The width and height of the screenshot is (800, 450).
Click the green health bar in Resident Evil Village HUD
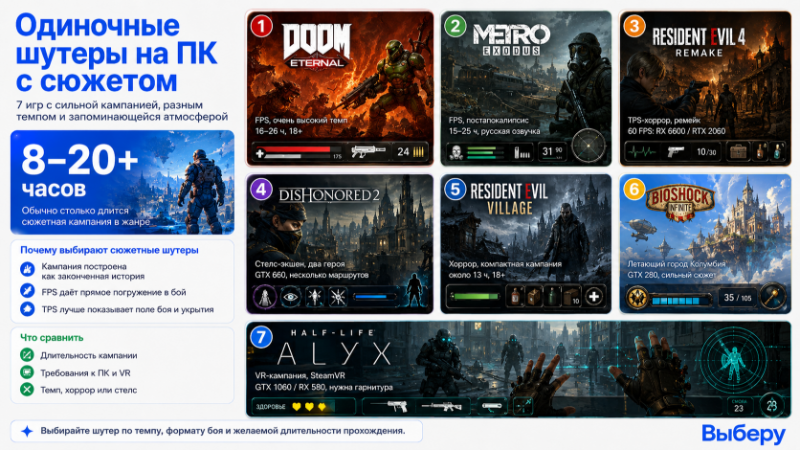coord(474,296)
